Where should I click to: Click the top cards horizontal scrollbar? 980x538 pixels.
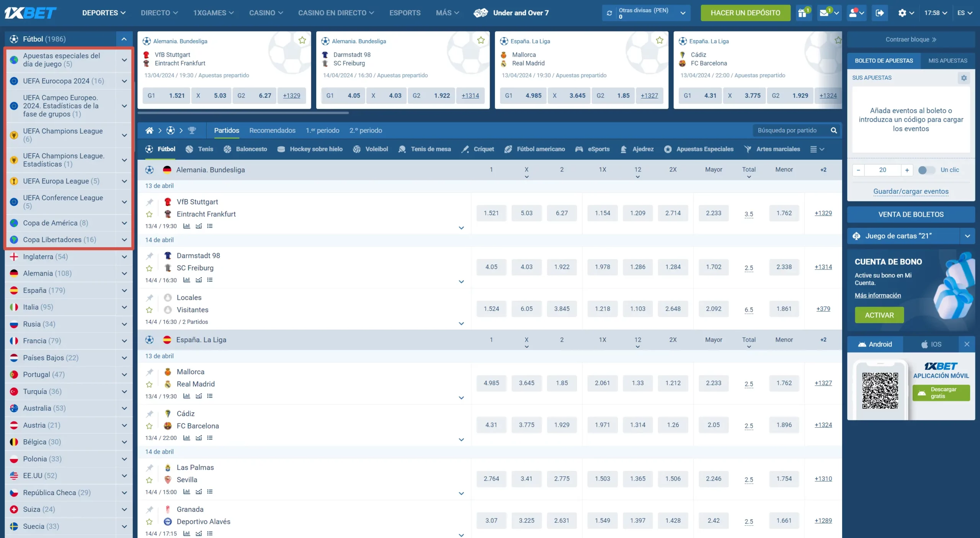[243, 113]
